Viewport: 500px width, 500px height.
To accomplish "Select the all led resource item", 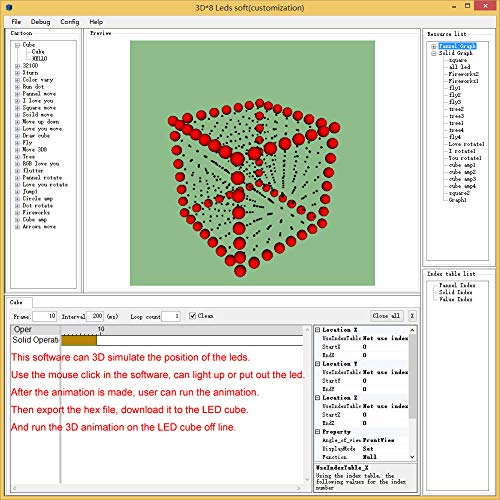I will [459, 67].
